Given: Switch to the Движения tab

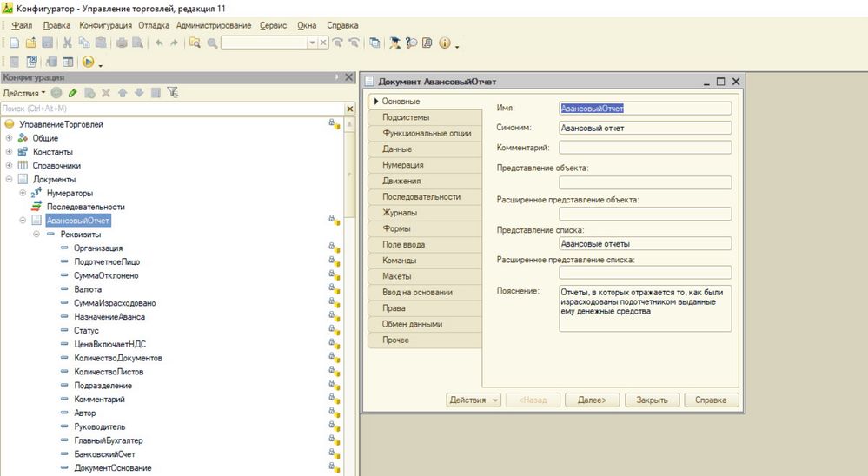Looking at the screenshot, I should [425, 181].
